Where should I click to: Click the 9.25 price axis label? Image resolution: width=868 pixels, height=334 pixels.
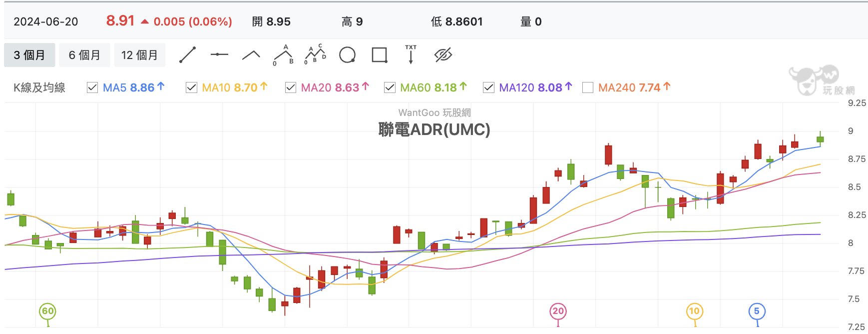(x=857, y=103)
